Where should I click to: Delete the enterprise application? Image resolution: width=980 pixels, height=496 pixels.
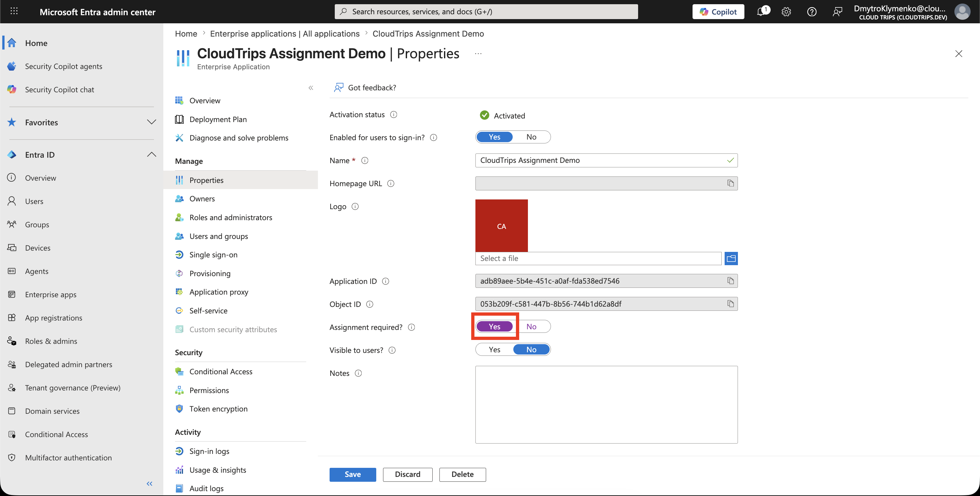click(x=462, y=474)
